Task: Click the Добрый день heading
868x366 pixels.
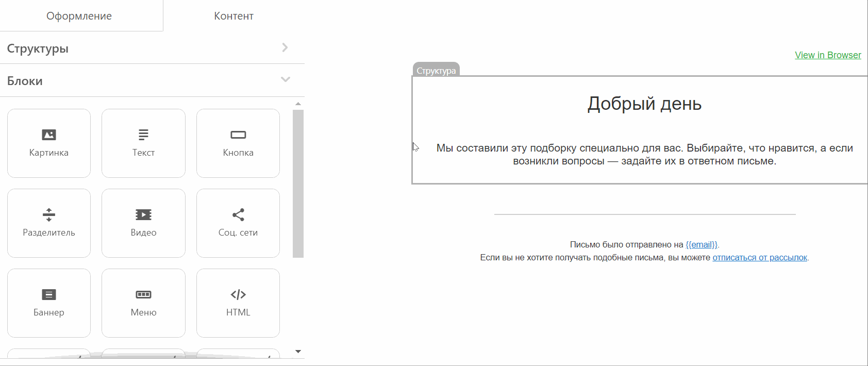Action: click(644, 104)
